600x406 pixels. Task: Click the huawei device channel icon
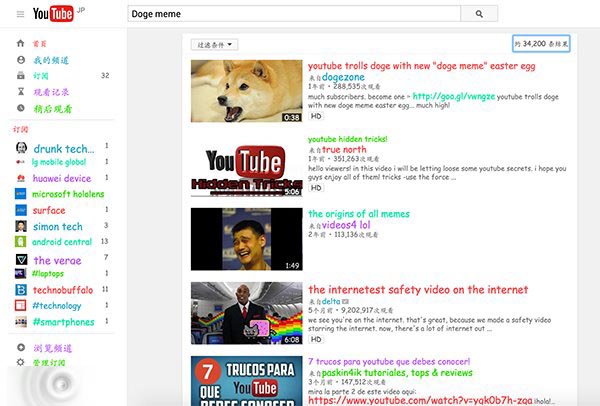pyautogui.click(x=21, y=178)
